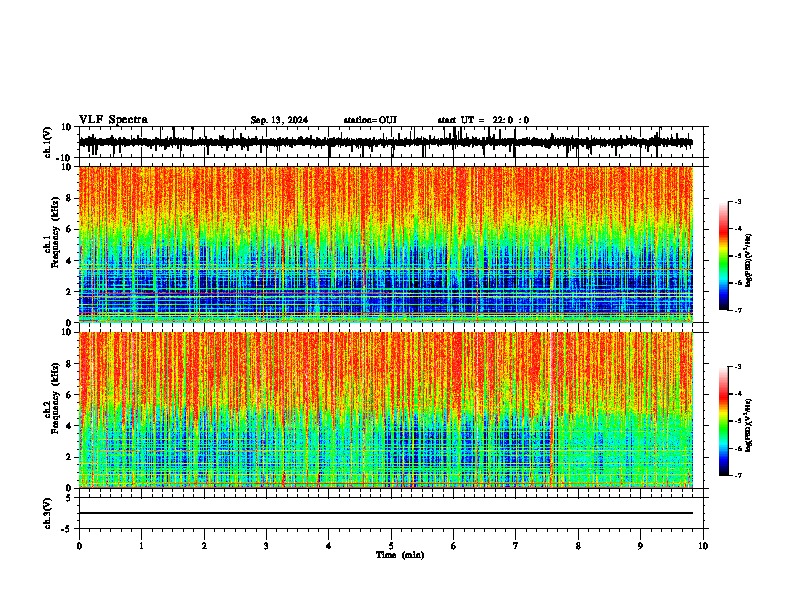Select the "Sep. 13, 2024" date label
Viewport: 792px width, 612px height.
coord(279,120)
